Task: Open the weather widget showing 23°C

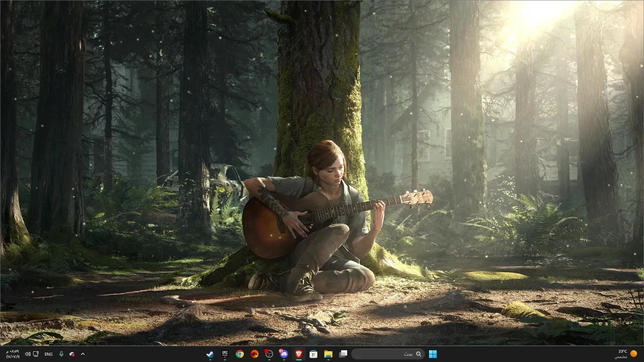Action: 625,354
